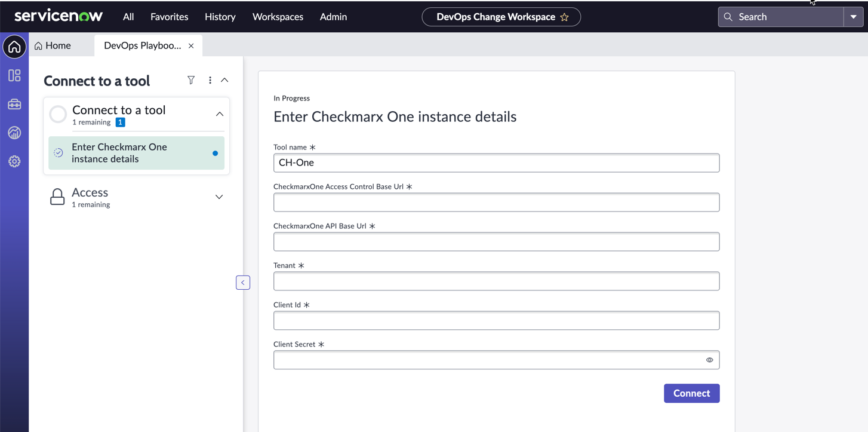Click the Connect to a tool panel title
Image resolution: width=868 pixels, height=432 pixels.
(97, 81)
